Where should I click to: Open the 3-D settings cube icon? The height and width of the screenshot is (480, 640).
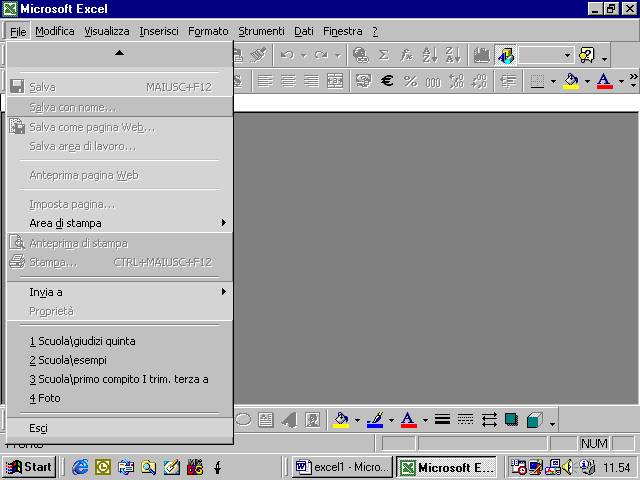tap(535, 420)
